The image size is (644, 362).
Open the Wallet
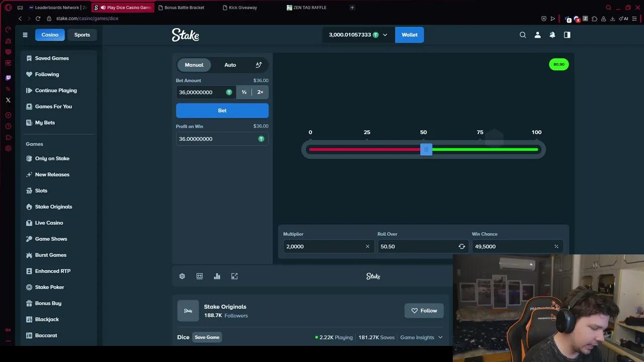(x=410, y=35)
